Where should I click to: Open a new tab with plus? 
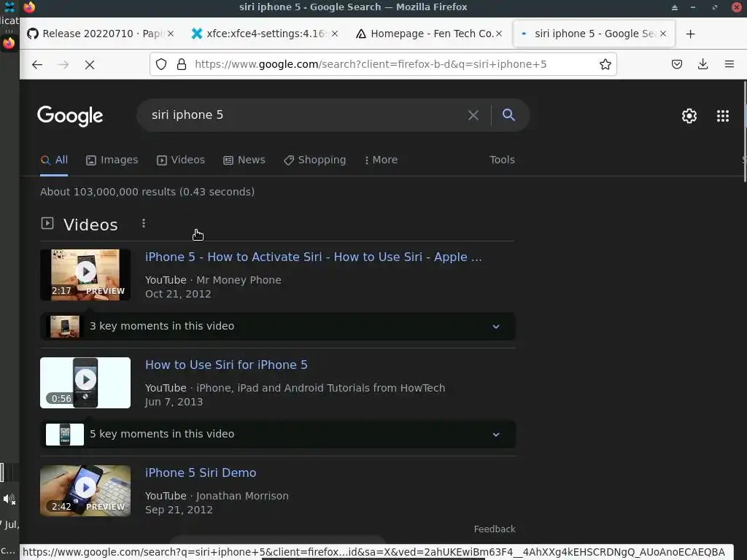click(690, 34)
